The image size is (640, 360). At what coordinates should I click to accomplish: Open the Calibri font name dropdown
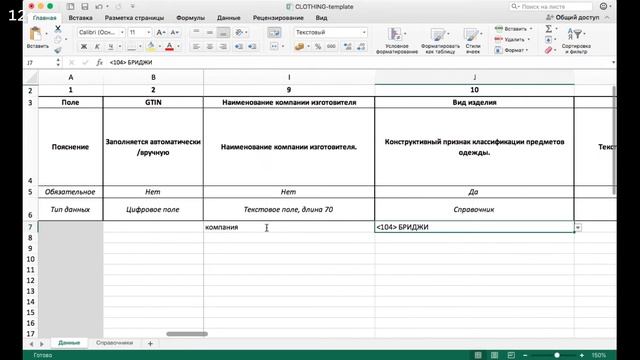(122, 32)
